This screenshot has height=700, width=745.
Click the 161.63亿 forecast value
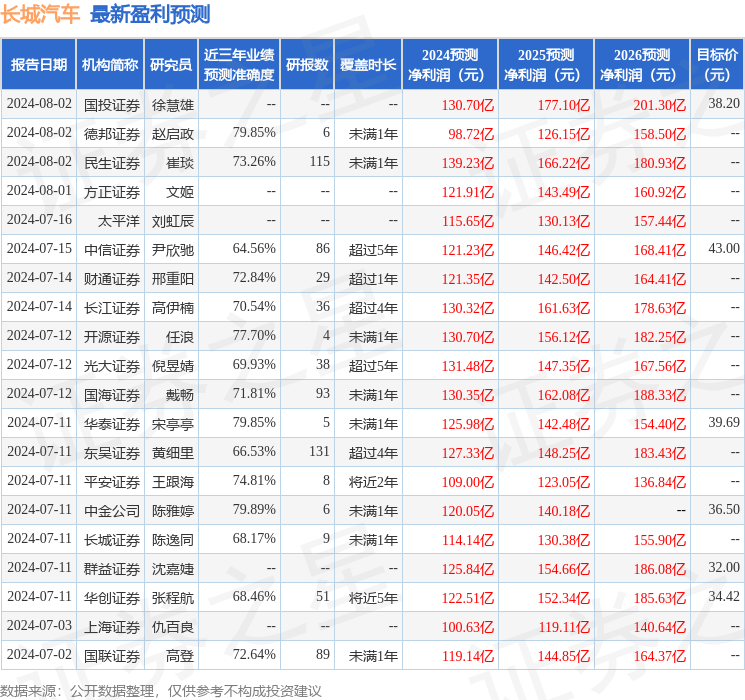coord(564,308)
